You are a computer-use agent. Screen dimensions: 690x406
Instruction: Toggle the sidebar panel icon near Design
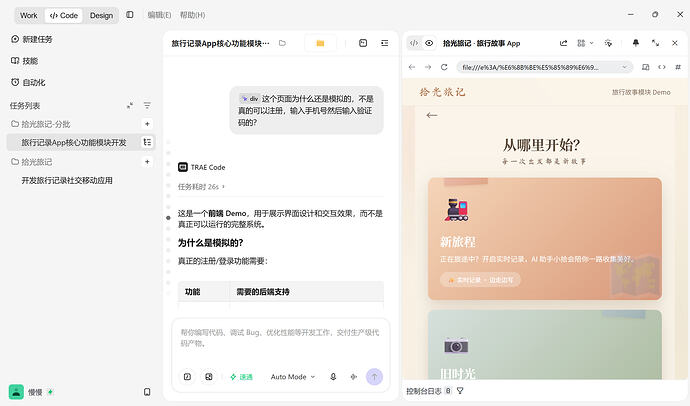130,15
